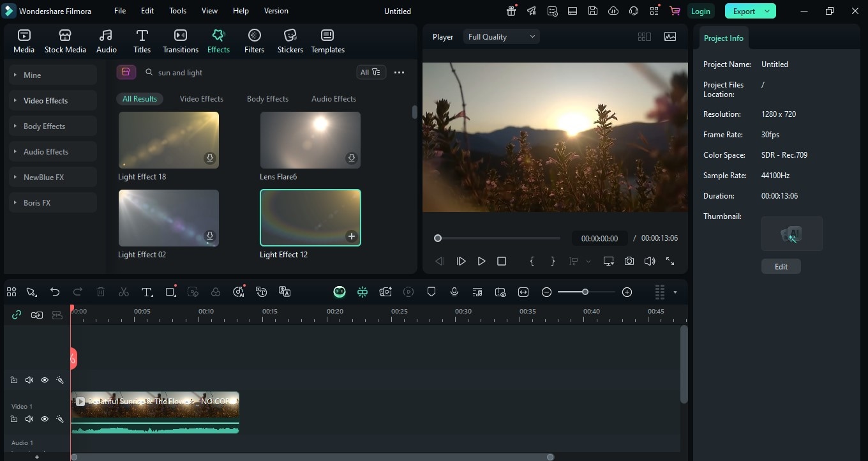Select the Text tool in timeline toolbar

147,292
